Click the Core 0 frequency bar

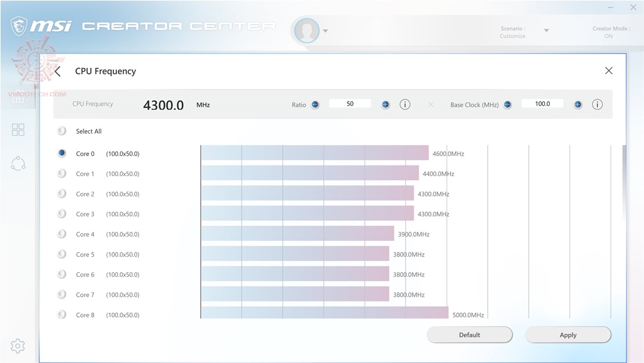coord(315,153)
